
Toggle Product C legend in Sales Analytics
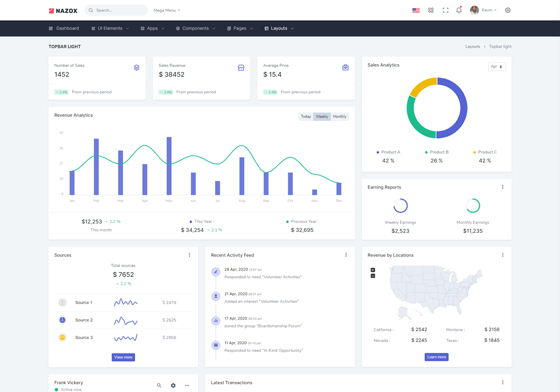click(485, 152)
